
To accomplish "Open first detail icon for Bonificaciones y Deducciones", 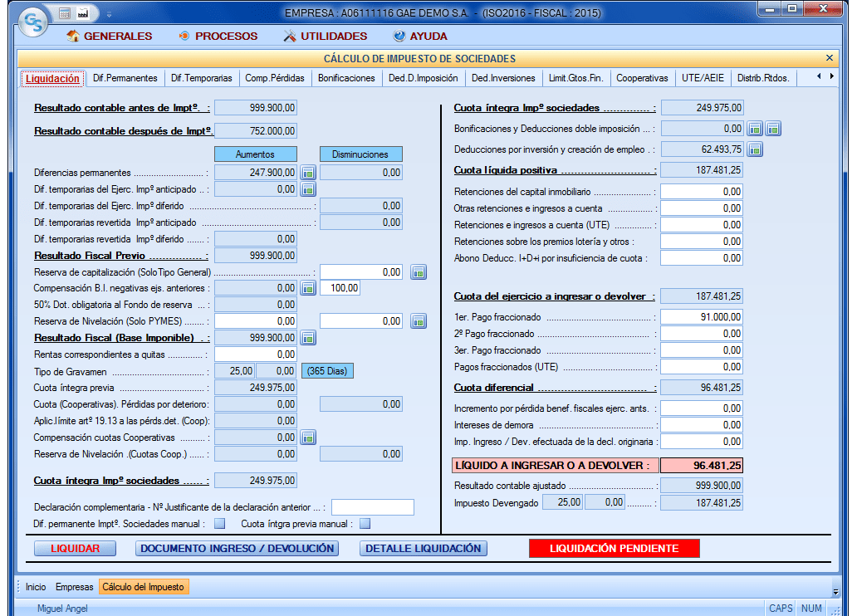I will point(755,129).
